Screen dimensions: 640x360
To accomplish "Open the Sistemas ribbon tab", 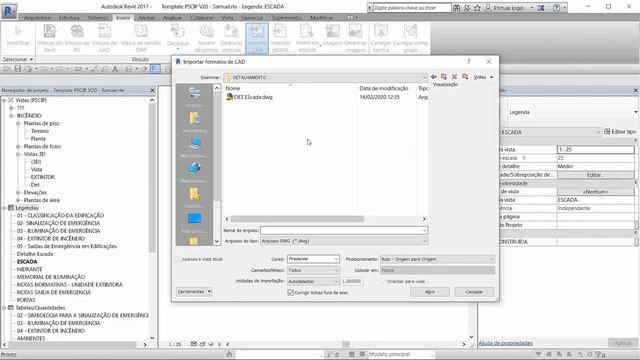I will coord(98,18).
